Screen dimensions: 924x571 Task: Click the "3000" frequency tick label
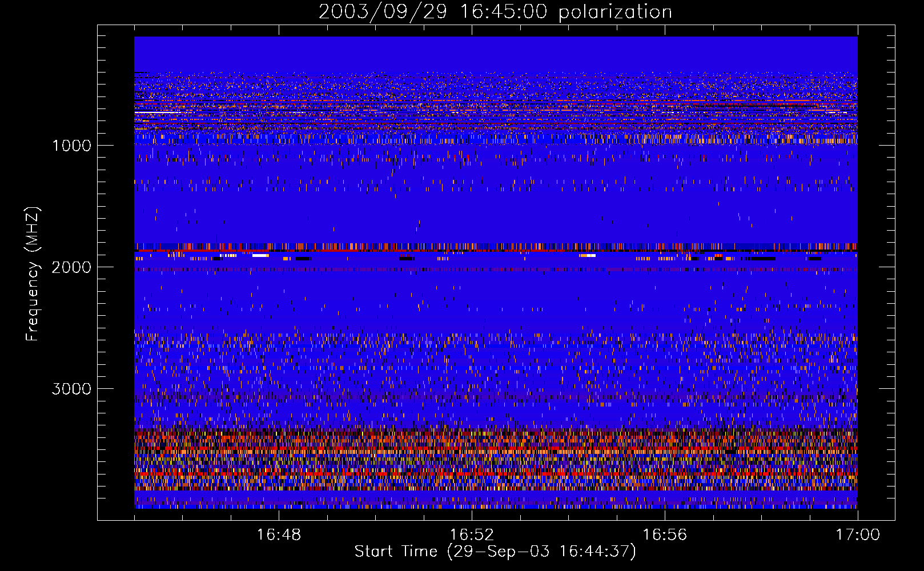pyautogui.click(x=71, y=389)
